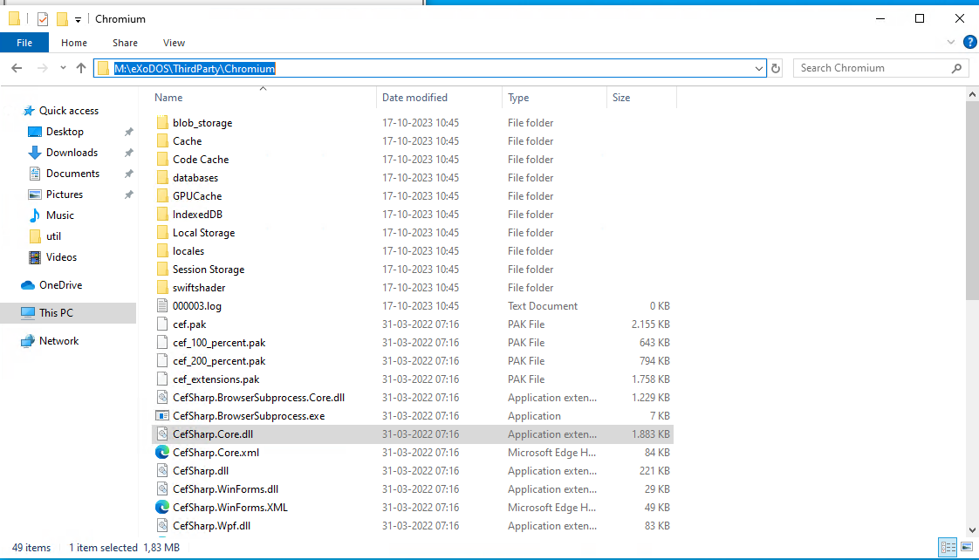The width and height of the screenshot is (979, 560).
Task: Click the pin icon next to Downloads
Action: coord(128,153)
